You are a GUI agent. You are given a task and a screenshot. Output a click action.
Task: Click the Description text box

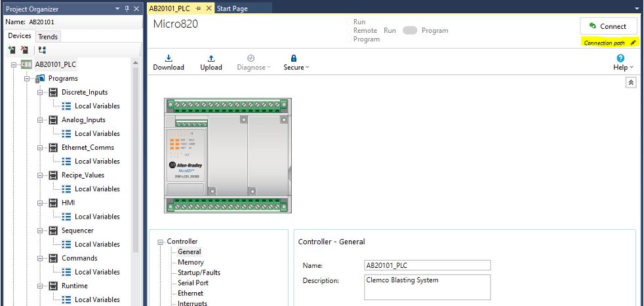pos(427,287)
